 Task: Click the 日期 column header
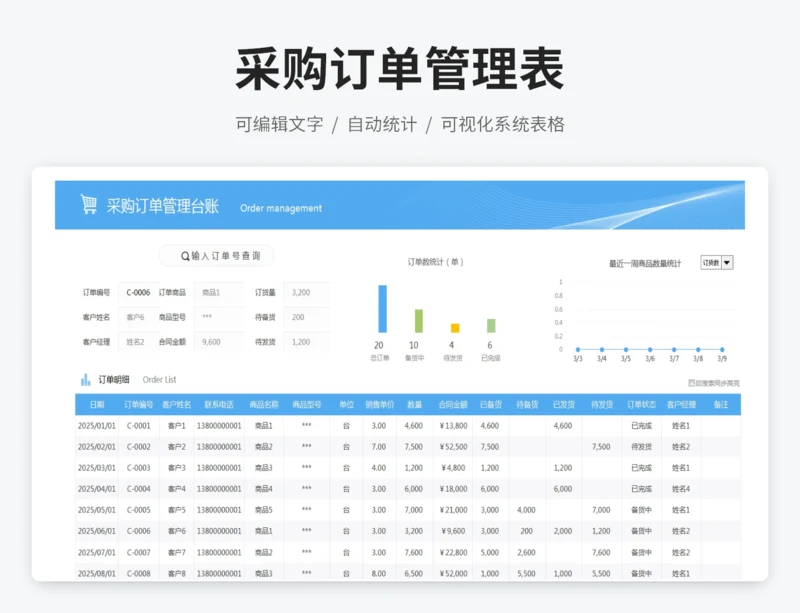point(97,405)
